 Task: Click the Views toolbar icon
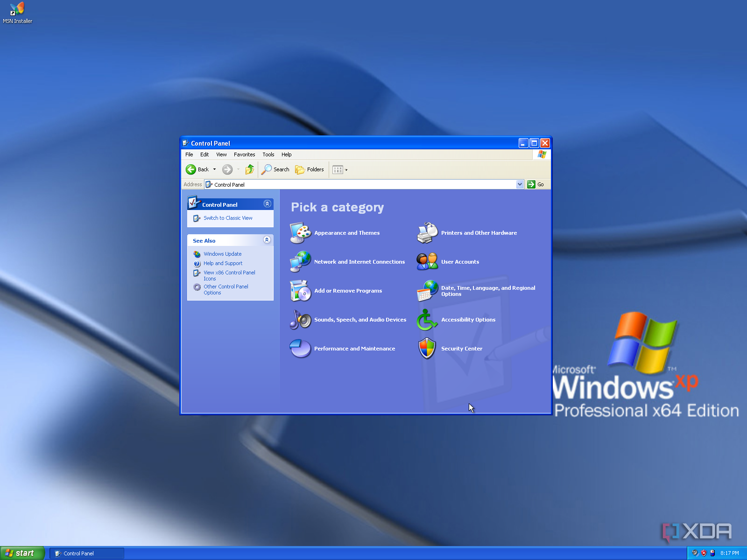point(338,170)
